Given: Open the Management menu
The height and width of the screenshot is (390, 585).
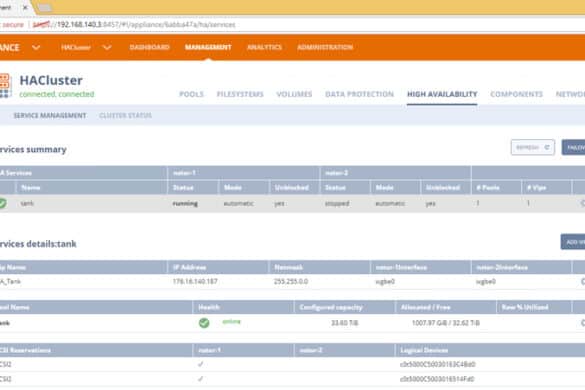Looking at the screenshot, I should [208, 47].
